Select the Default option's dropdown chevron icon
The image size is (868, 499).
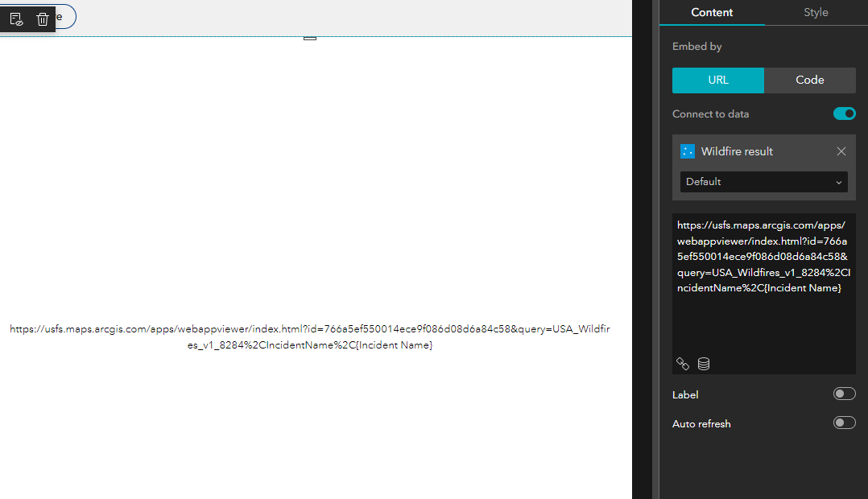coord(839,182)
